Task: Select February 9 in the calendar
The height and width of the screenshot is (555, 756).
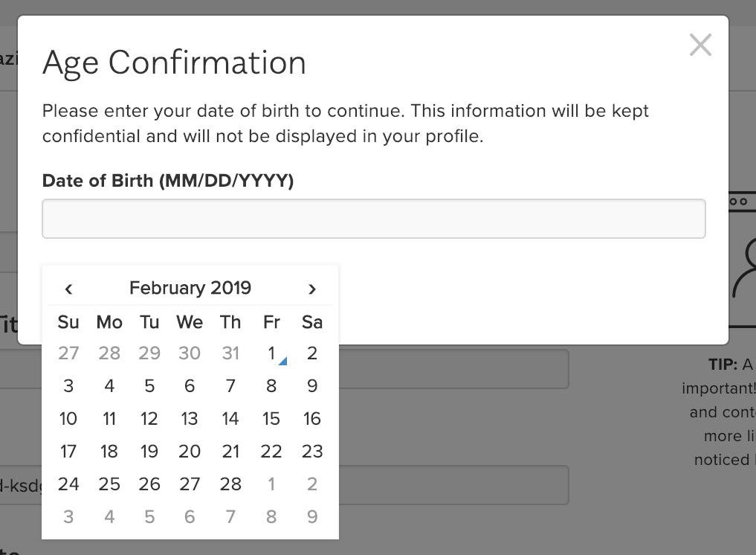Action: point(312,386)
